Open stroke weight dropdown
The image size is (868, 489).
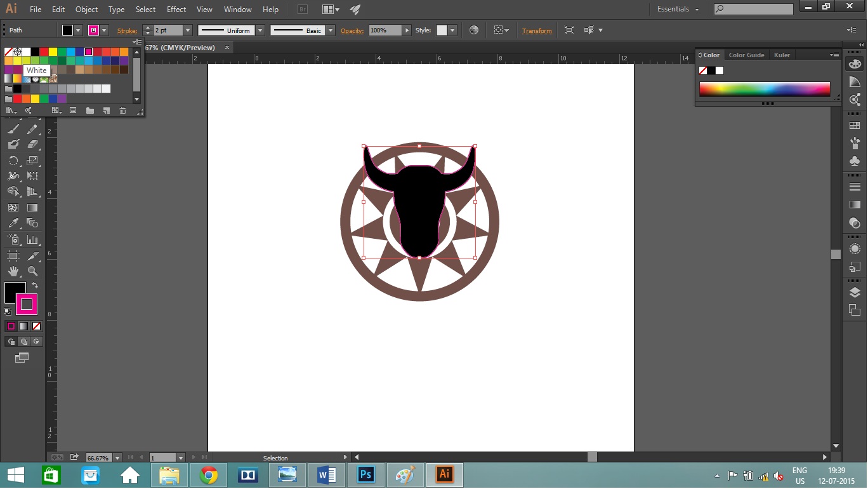[x=188, y=30]
